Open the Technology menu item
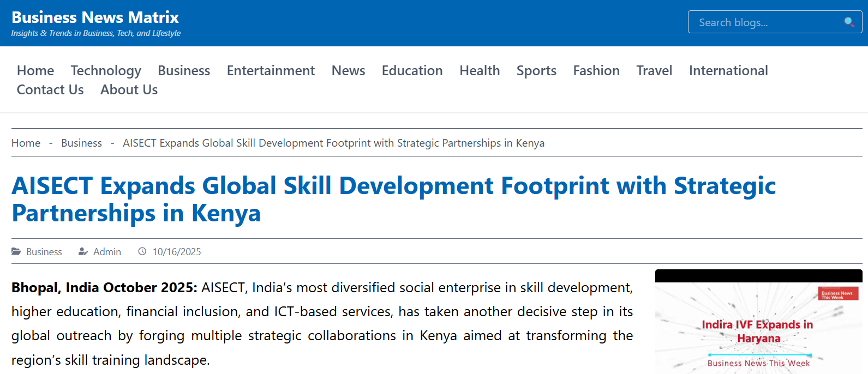The height and width of the screenshot is (374, 868). [106, 71]
